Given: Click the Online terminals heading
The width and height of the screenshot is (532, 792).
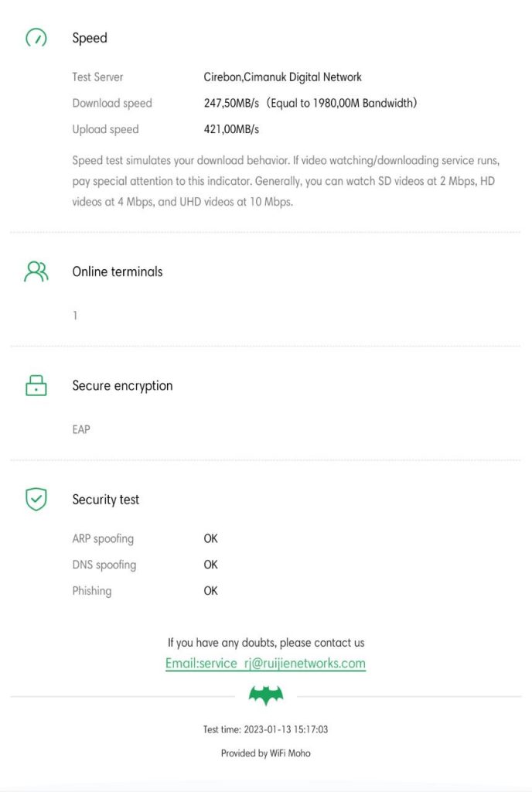Looking at the screenshot, I should pyautogui.click(x=118, y=271).
